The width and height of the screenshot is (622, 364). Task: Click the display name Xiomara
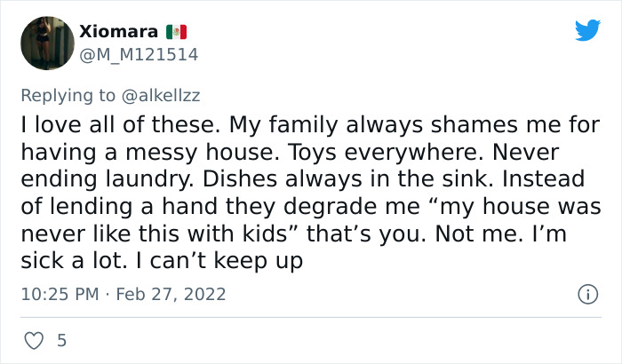(x=118, y=31)
